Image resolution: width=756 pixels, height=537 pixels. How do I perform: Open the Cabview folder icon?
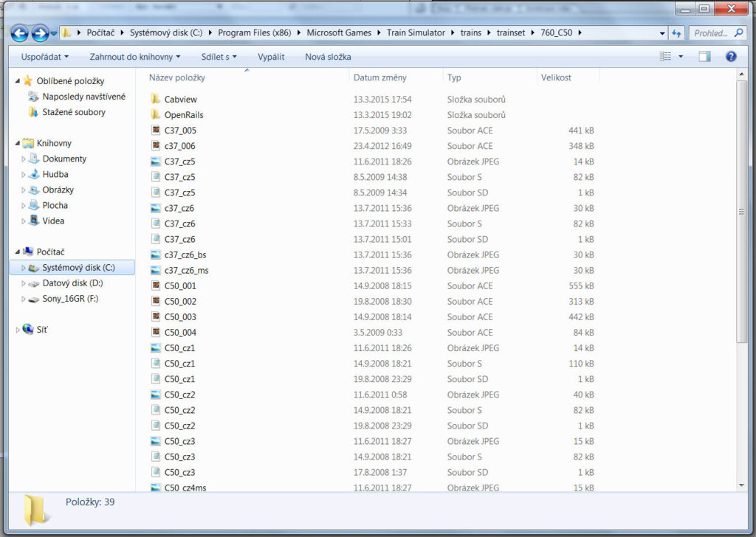click(x=155, y=99)
